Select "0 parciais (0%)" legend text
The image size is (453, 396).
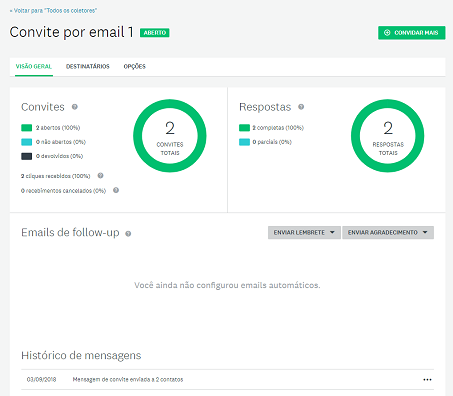pyautogui.click(x=272, y=142)
